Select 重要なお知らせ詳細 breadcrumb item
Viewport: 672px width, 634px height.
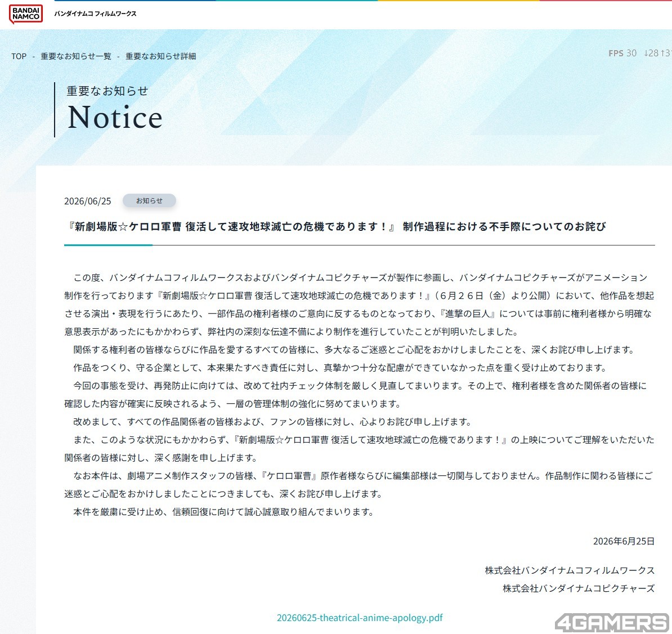[x=161, y=56]
